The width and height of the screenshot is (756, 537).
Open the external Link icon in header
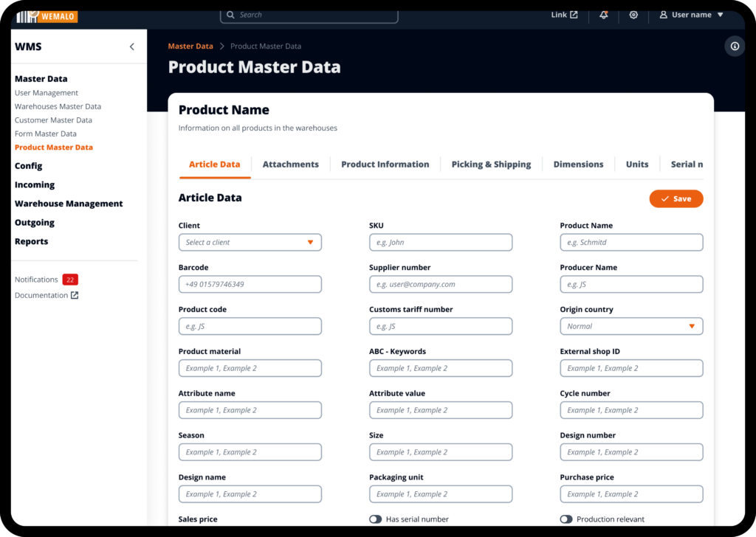point(574,15)
